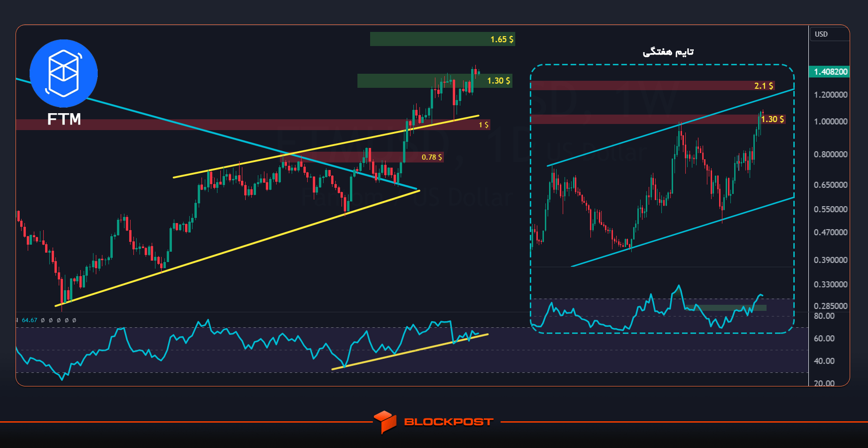The width and height of the screenshot is (868, 448).
Task: Click the last empty-value symbol in RSI legend
Action: [74, 320]
